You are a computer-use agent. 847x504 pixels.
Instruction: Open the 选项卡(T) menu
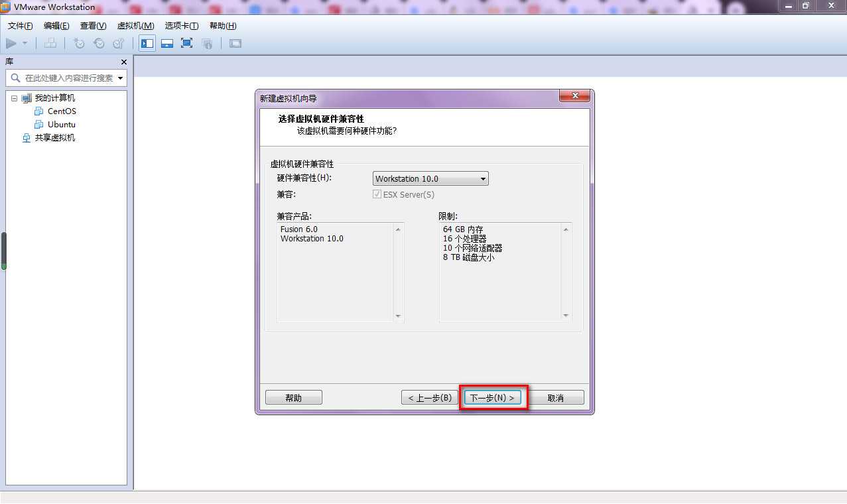[182, 26]
